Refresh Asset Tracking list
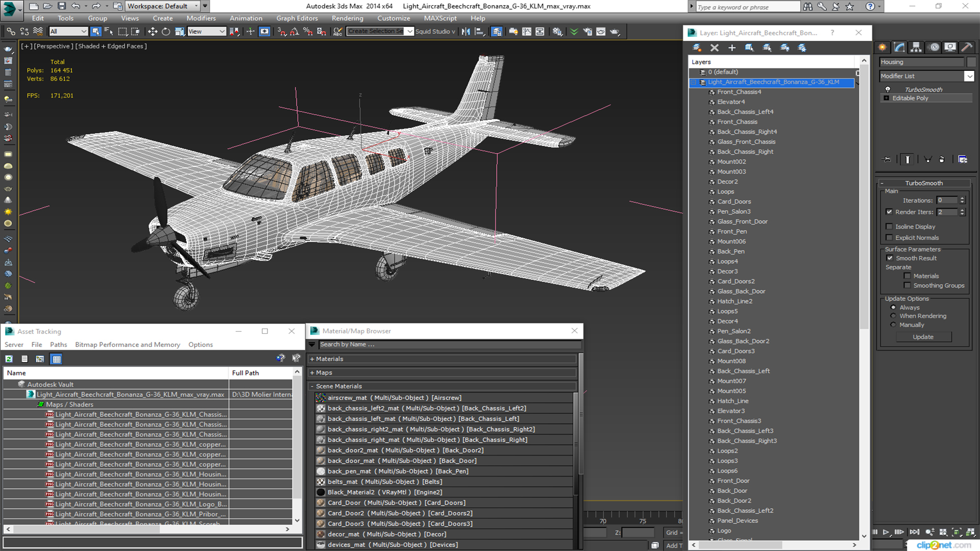Screen dimensions: 980x551 (x=9, y=359)
